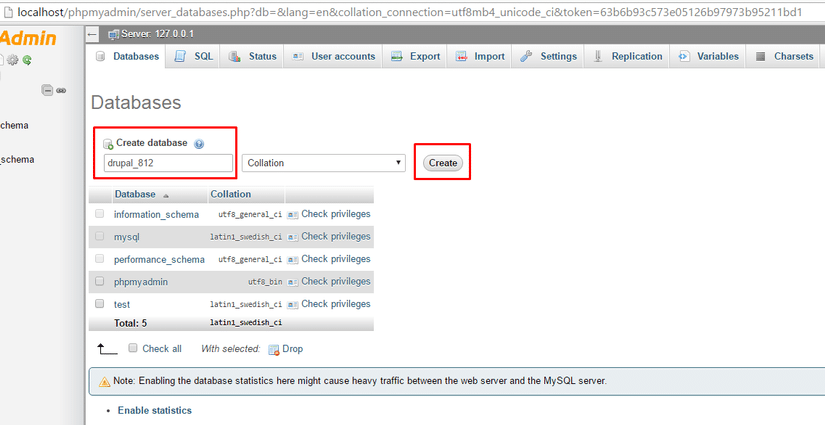Image resolution: width=825 pixels, height=425 pixels.
Task: Click privileges icon in phpmyadmin row
Action: [293, 282]
